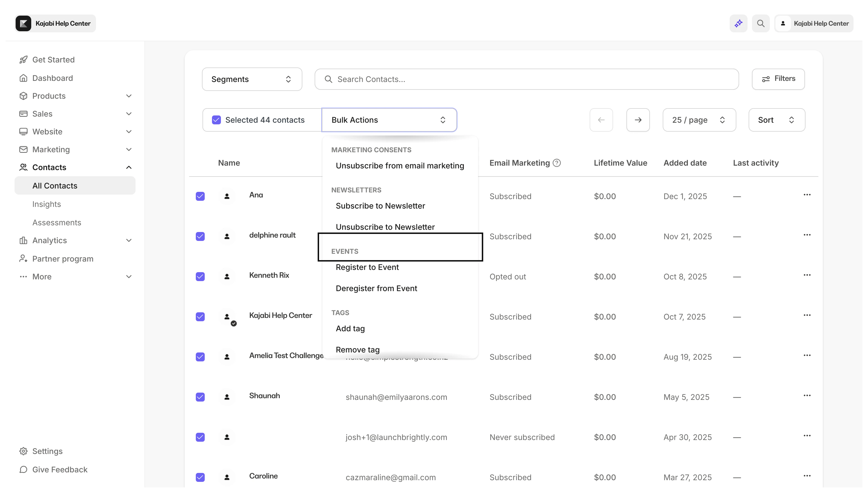
Task: Click the AI sparkle icon in header
Action: tap(738, 23)
